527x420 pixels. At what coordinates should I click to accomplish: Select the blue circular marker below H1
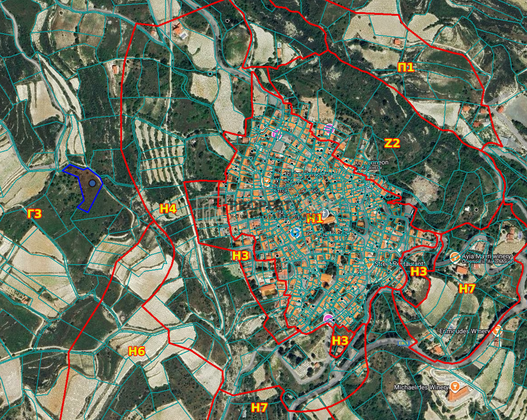click(295, 232)
